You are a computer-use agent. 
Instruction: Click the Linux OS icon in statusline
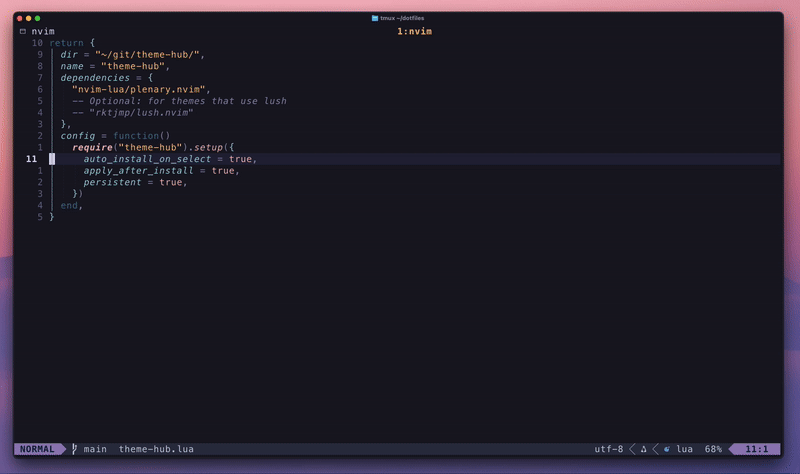(x=643, y=449)
